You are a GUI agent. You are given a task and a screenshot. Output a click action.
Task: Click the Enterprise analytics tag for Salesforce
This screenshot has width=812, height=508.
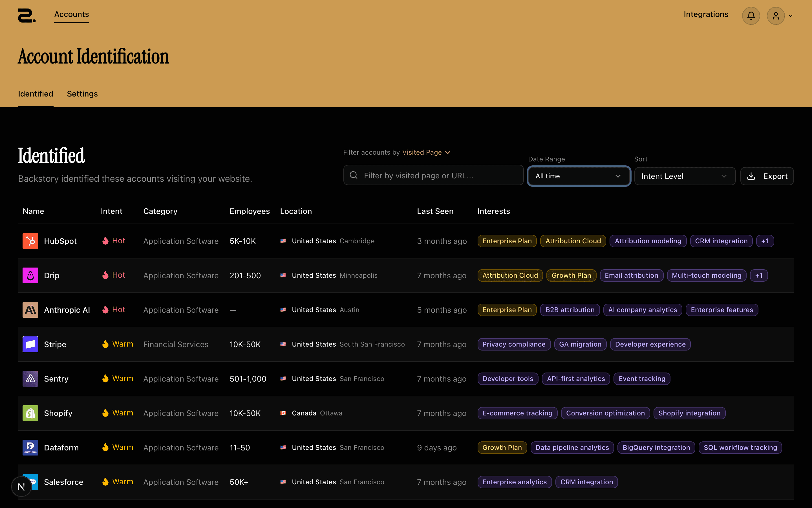[515, 482]
